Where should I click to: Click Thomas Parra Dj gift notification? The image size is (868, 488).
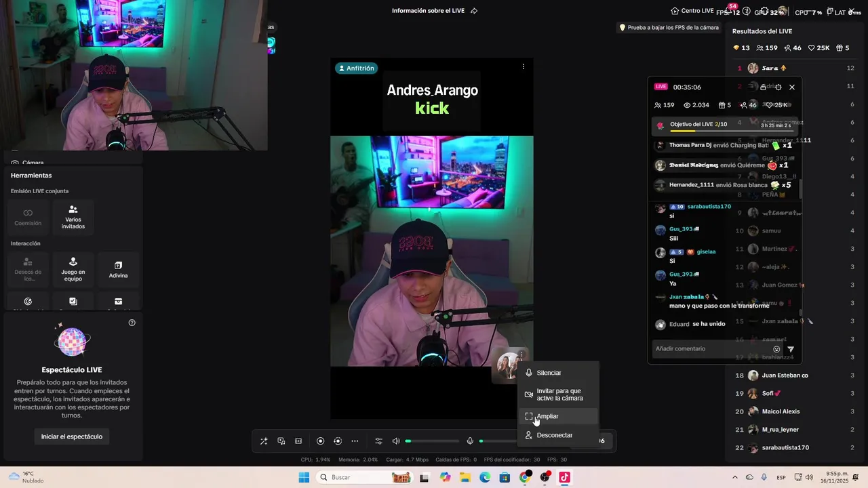point(724,145)
